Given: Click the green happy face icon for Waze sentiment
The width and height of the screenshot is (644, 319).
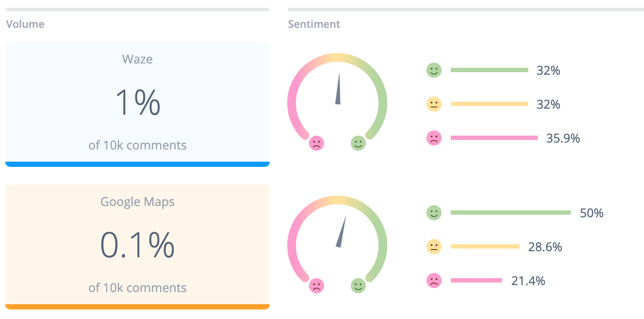Looking at the screenshot, I should click(x=434, y=70).
